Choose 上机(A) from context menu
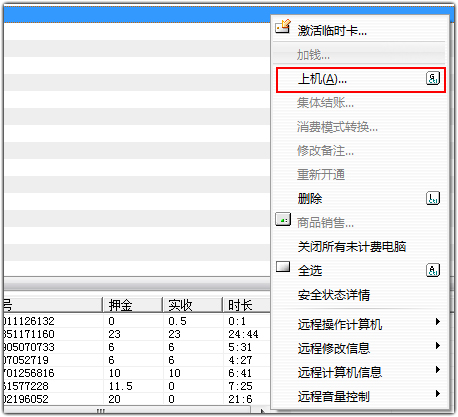Image resolution: width=458 pixels, height=417 pixels. (361, 80)
